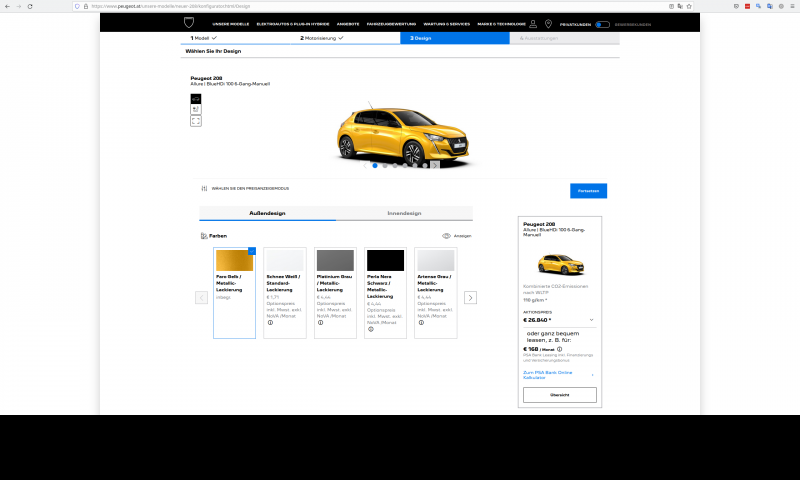Select Platinium Grau color swatch

[x=335, y=260]
